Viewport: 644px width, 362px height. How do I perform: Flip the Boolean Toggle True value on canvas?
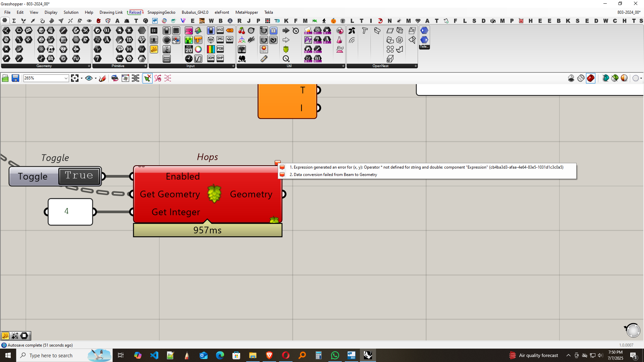pyautogui.click(x=79, y=176)
